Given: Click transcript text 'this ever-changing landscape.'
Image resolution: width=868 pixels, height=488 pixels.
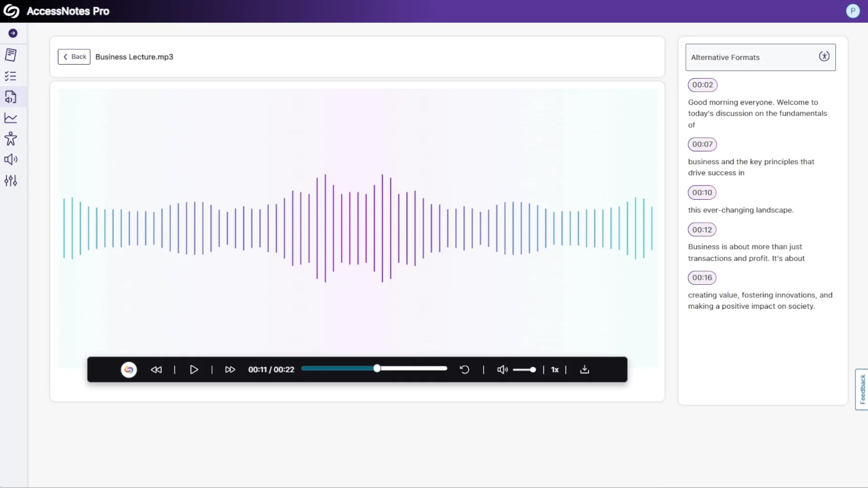Looking at the screenshot, I should point(741,210).
